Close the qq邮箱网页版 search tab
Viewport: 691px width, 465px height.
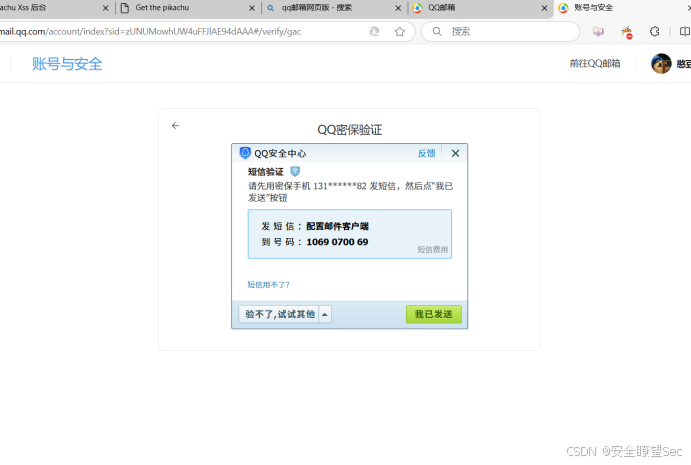point(398,8)
